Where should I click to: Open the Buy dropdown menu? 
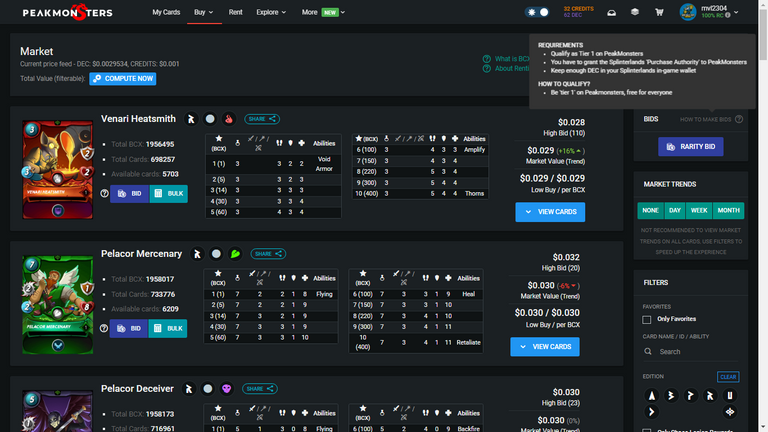204,12
